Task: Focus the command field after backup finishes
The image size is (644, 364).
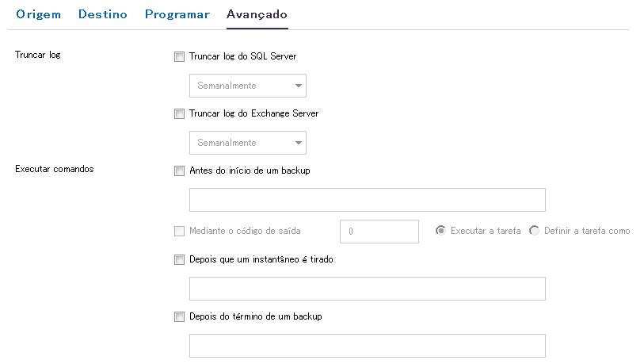Action: tap(368, 346)
